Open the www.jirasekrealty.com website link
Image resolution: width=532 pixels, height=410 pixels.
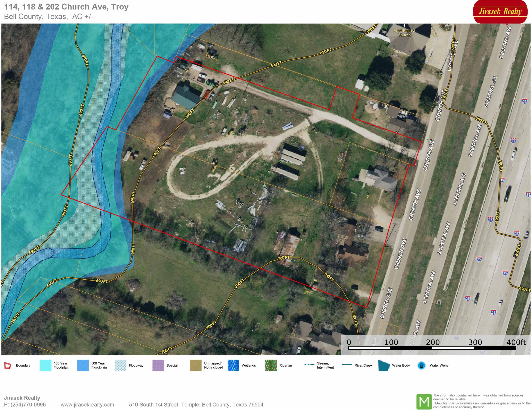(x=87, y=405)
